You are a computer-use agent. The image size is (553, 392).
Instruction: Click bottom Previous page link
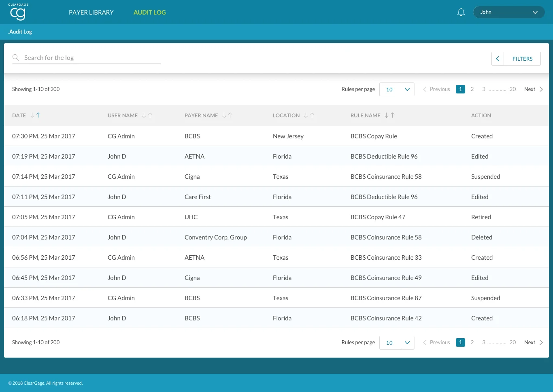(436, 342)
